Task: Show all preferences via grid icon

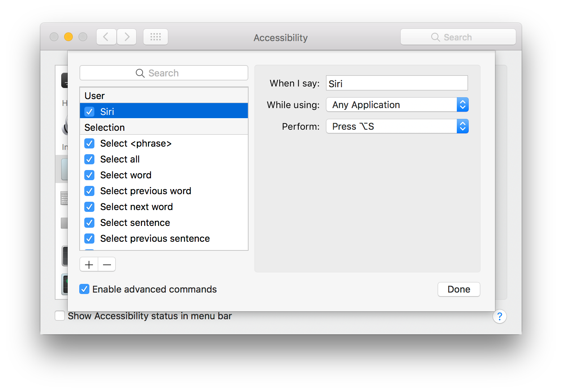Action: coord(156,37)
